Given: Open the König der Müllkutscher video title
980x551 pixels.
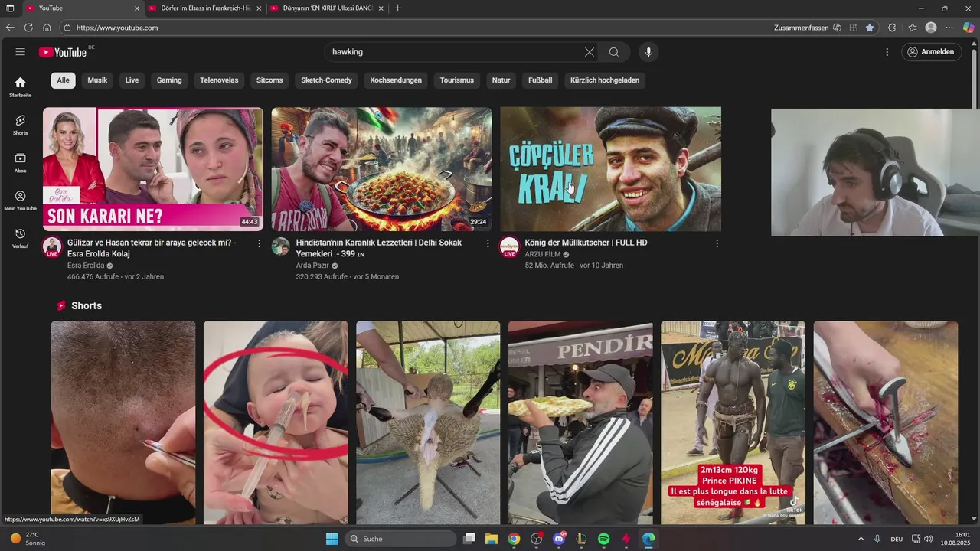Looking at the screenshot, I should point(586,243).
